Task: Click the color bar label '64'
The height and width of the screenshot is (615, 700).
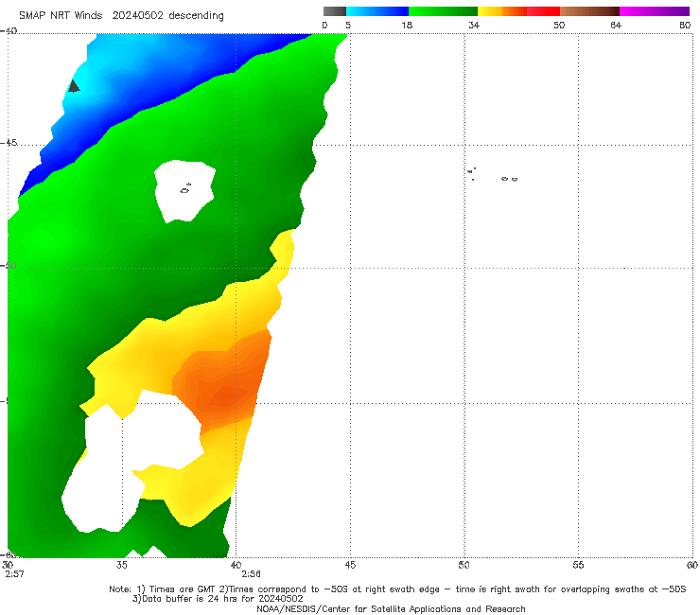Action: [616, 25]
